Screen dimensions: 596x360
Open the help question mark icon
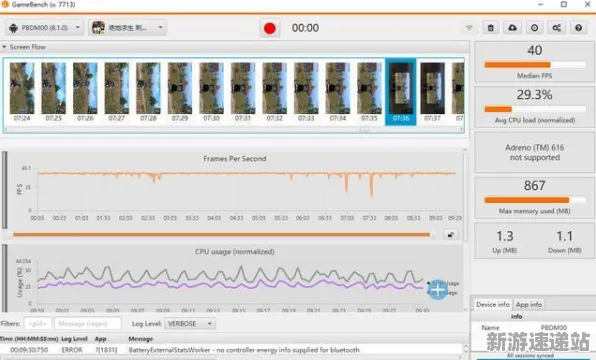click(579, 28)
